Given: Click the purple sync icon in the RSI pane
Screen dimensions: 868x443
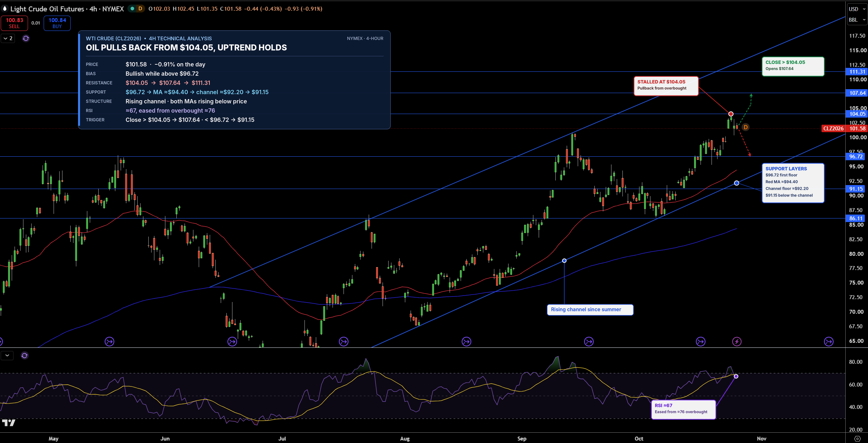Looking at the screenshot, I should pyautogui.click(x=24, y=356).
